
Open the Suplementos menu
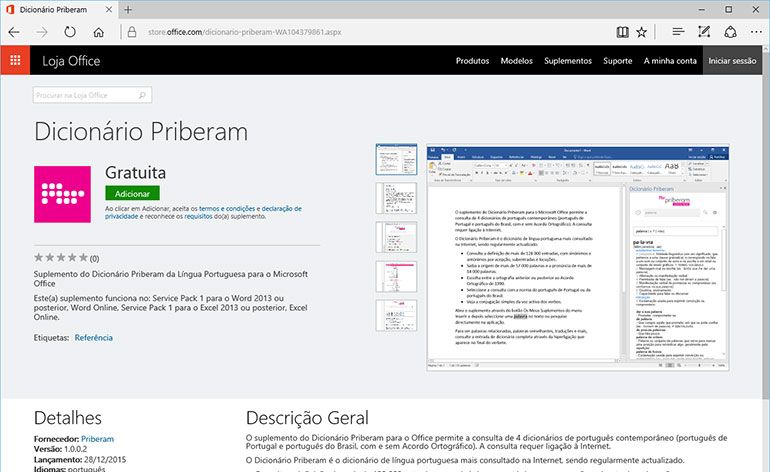pos(568,61)
